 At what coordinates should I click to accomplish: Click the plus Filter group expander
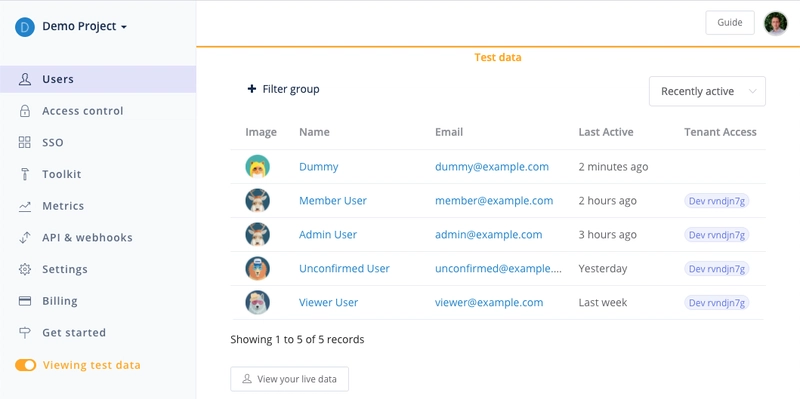tap(283, 89)
